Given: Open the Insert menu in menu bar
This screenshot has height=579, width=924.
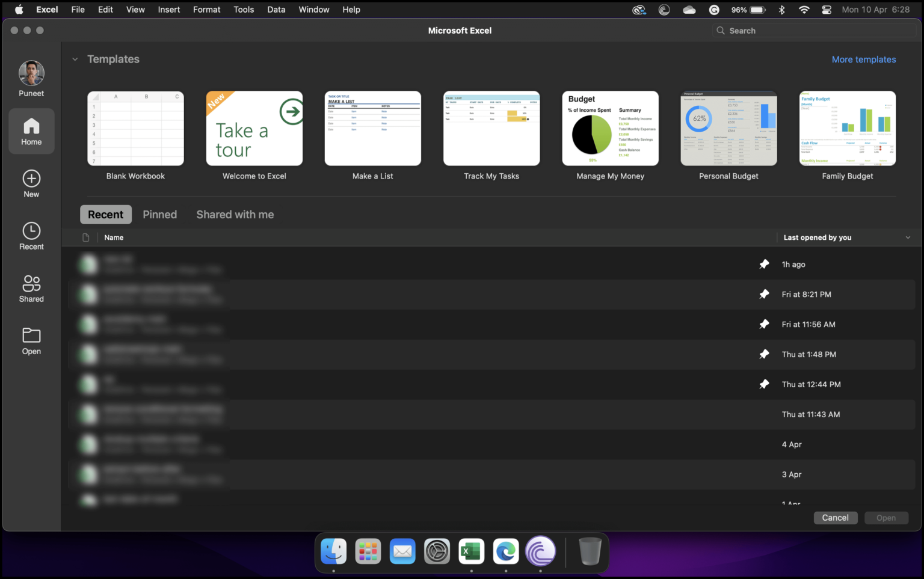Looking at the screenshot, I should (x=168, y=10).
